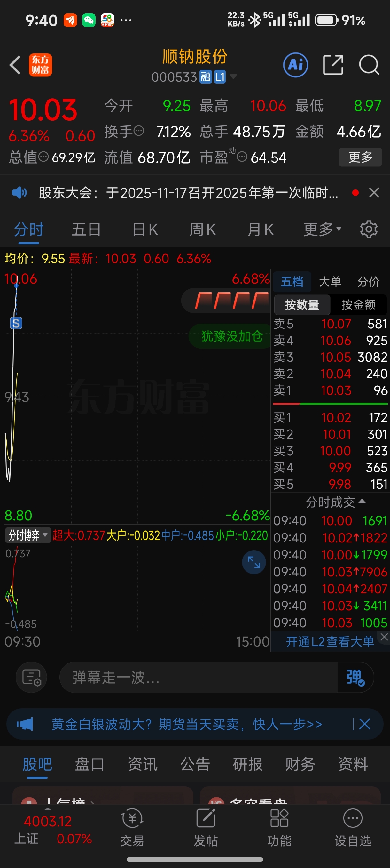
Task: Toggle order book to 按金额
Action: point(359,305)
